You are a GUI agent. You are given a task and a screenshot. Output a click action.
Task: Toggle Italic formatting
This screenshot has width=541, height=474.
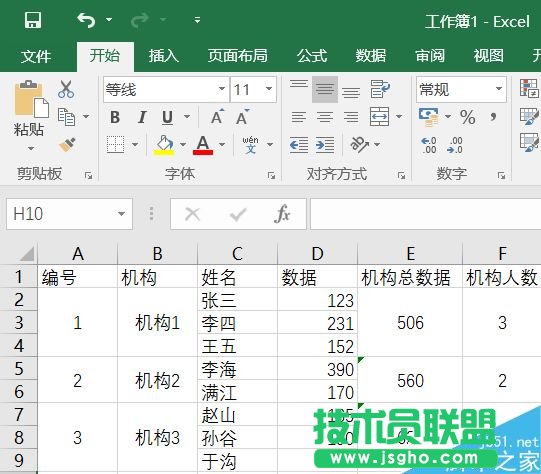142,117
